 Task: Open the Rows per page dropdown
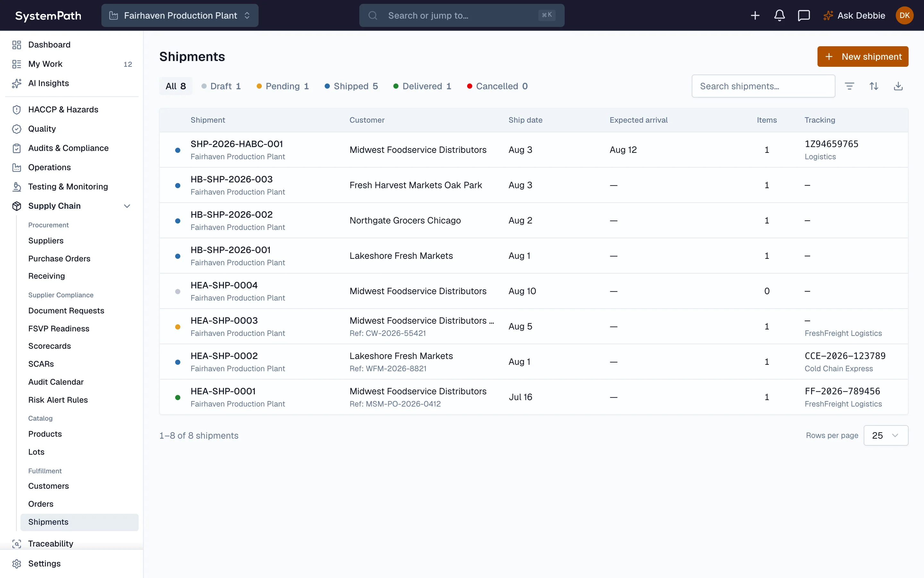pyautogui.click(x=886, y=435)
